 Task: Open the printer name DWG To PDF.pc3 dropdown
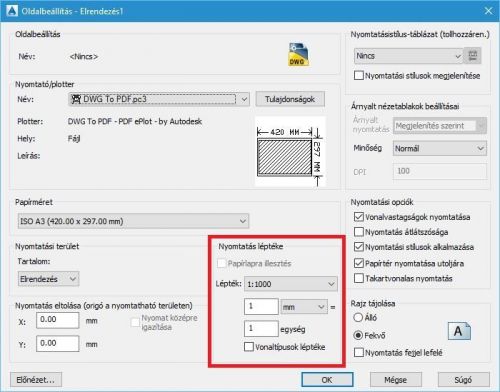click(159, 99)
